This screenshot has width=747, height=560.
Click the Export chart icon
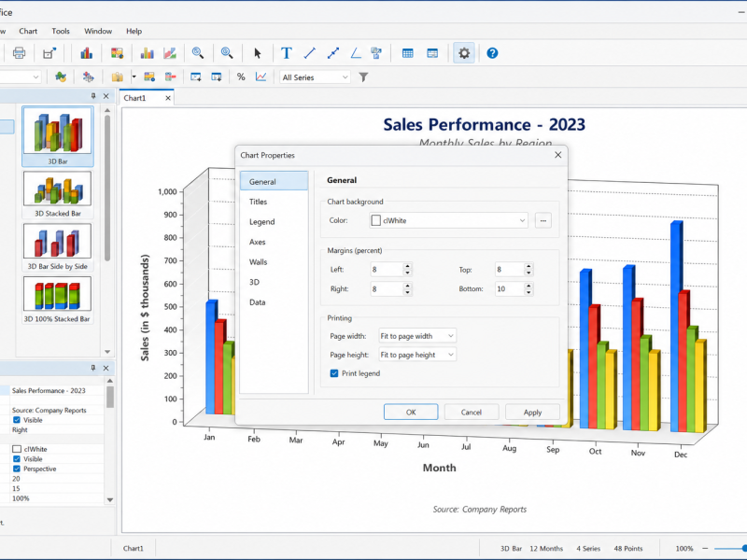(49, 53)
